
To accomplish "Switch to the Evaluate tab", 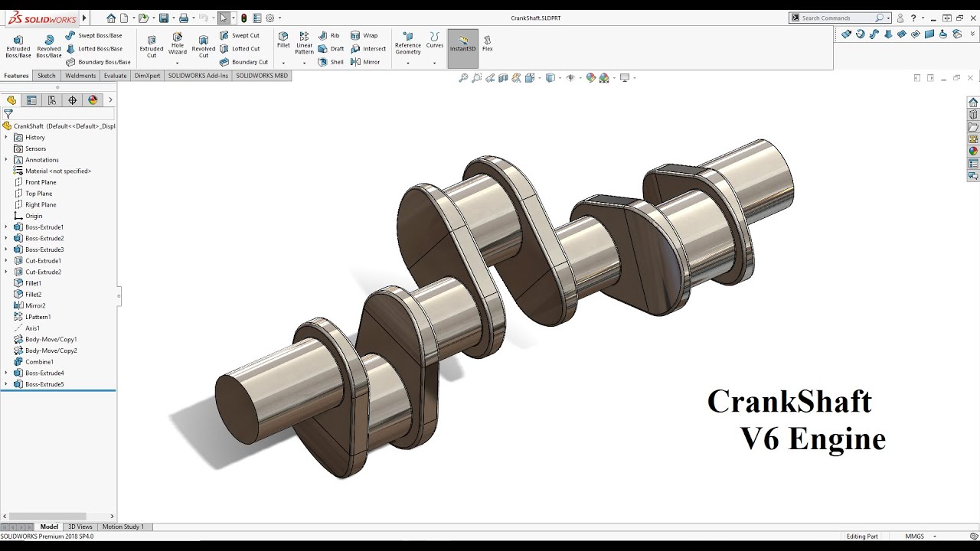I will pos(116,76).
